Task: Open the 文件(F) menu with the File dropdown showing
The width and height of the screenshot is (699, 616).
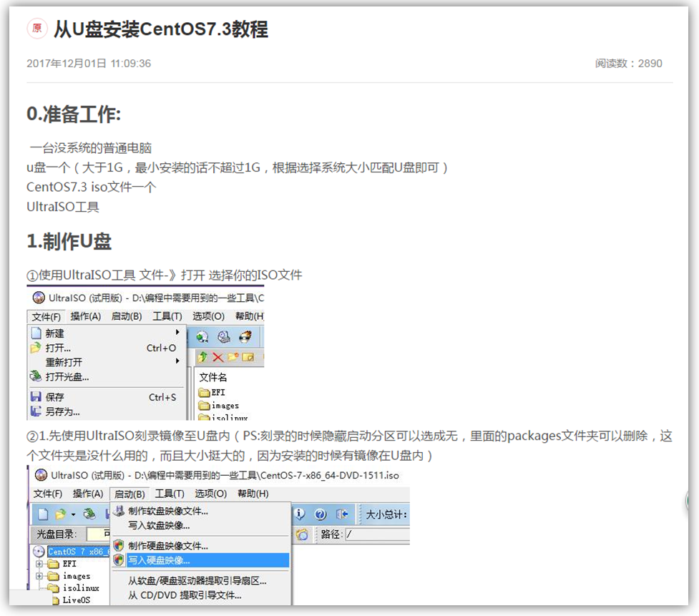Action: [47, 316]
